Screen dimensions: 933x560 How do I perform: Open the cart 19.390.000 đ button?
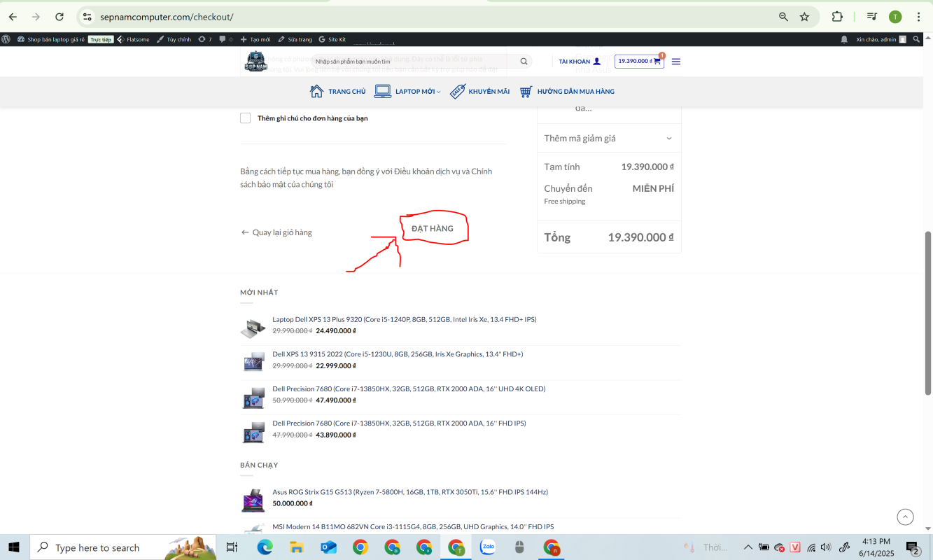point(639,62)
